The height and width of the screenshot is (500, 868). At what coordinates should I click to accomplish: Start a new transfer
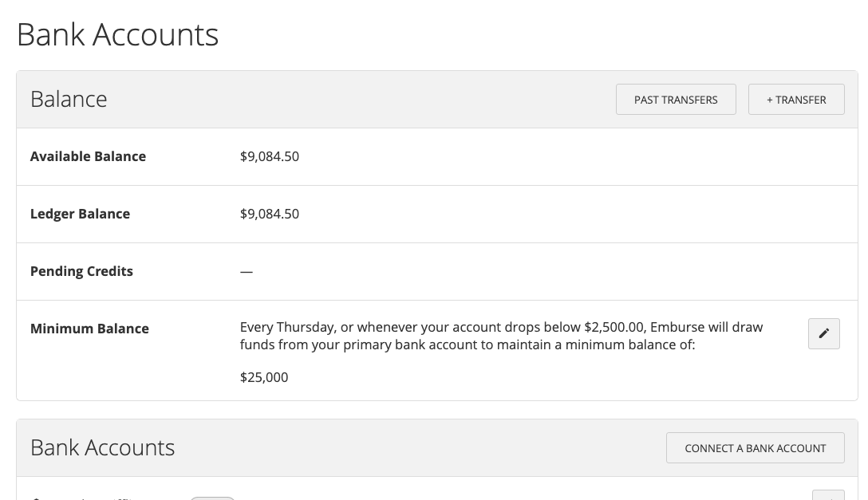coord(796,100)
